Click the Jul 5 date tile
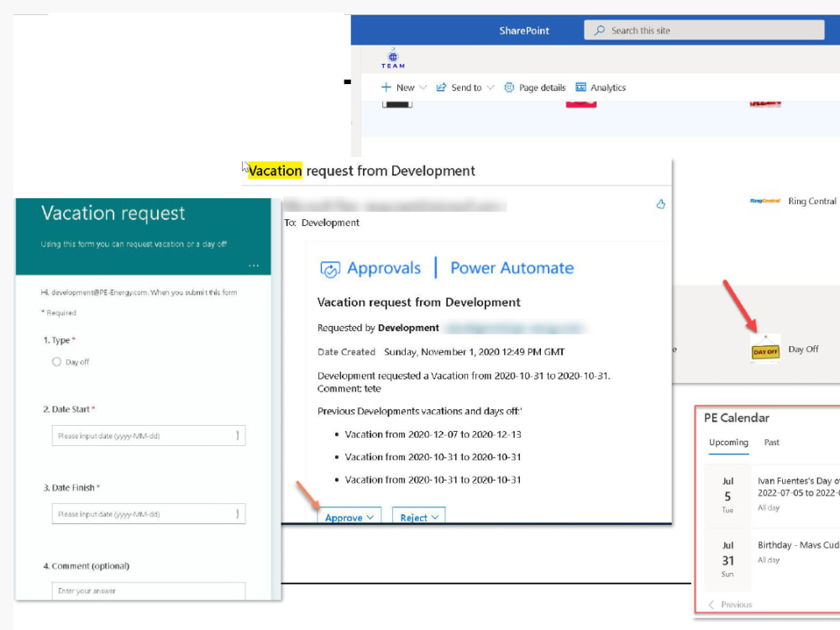This screenshot has height=630, width=840. click(x=727, y=496)
